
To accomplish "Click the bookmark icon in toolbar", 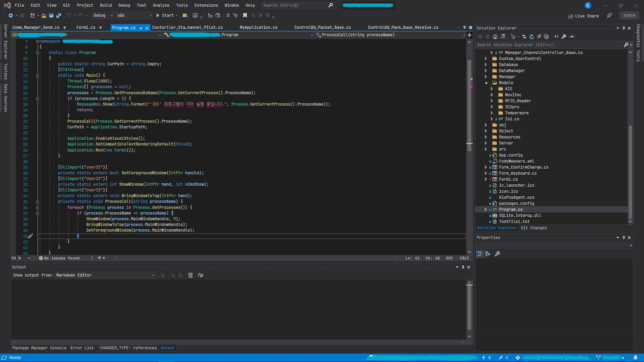I will (x=245, y=15).
